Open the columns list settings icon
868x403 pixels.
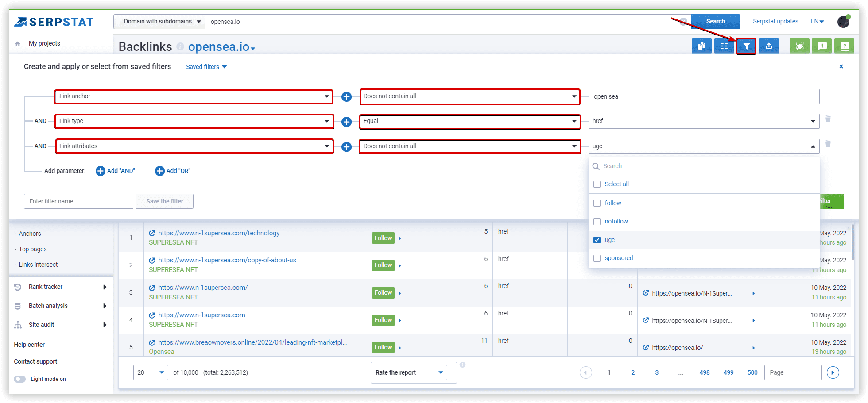tap(724, 46)
